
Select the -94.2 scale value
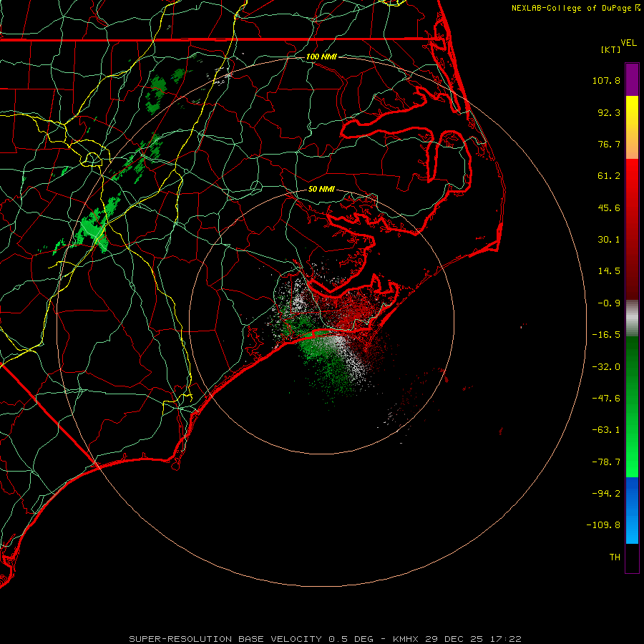coord(606,493)
